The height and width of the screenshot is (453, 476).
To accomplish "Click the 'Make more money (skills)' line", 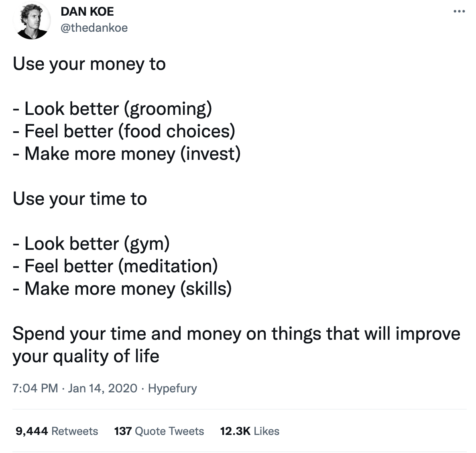I will [122, 289].
